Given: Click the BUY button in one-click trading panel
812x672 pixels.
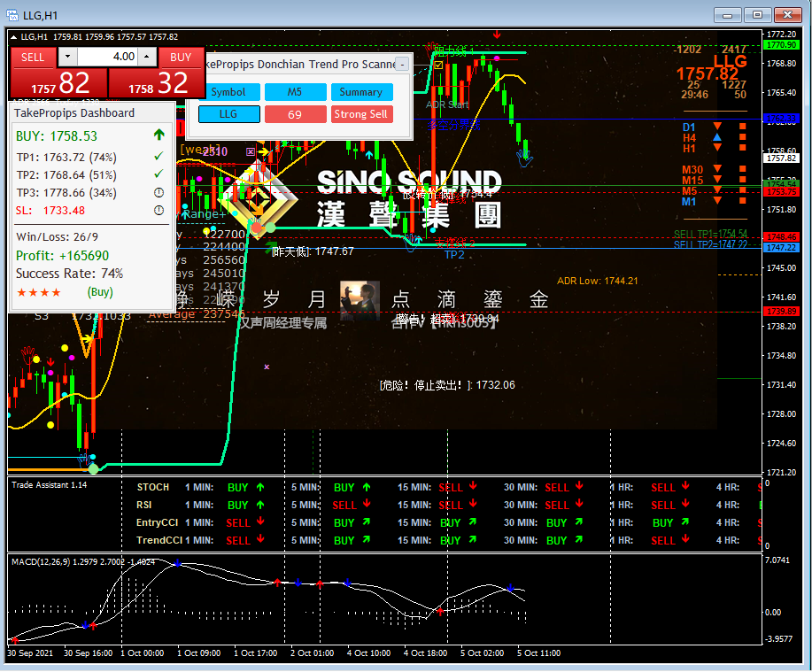Looking at the screenshot, I should click(x=181, y=58).
